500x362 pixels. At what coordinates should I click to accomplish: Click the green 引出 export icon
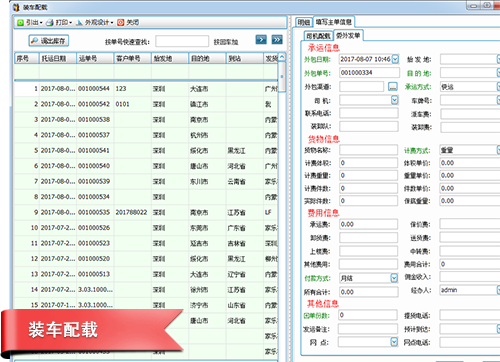pos(20,22)
